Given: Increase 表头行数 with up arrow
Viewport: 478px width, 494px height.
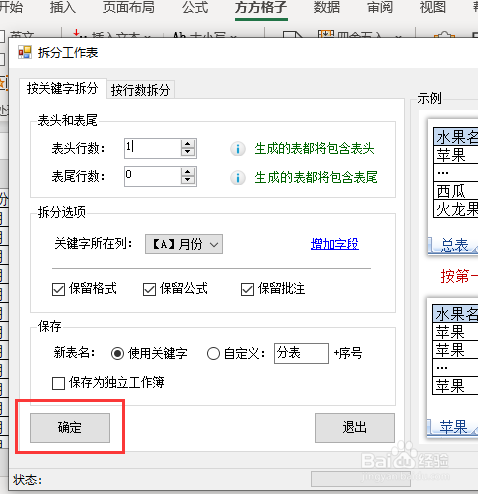Looking at the screenshot, I should pos(188,144).
